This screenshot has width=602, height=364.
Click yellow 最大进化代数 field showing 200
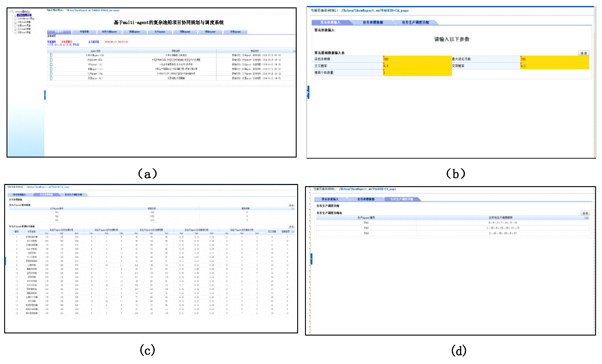click(x=554, y=59)
